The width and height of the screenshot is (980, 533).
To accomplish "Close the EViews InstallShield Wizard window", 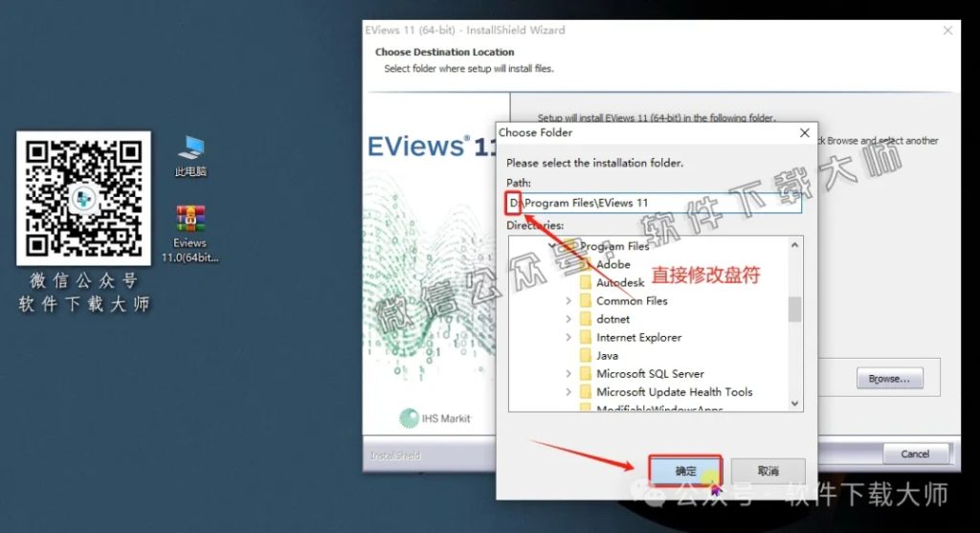I will pyautogui.click(x=947, y=30).
